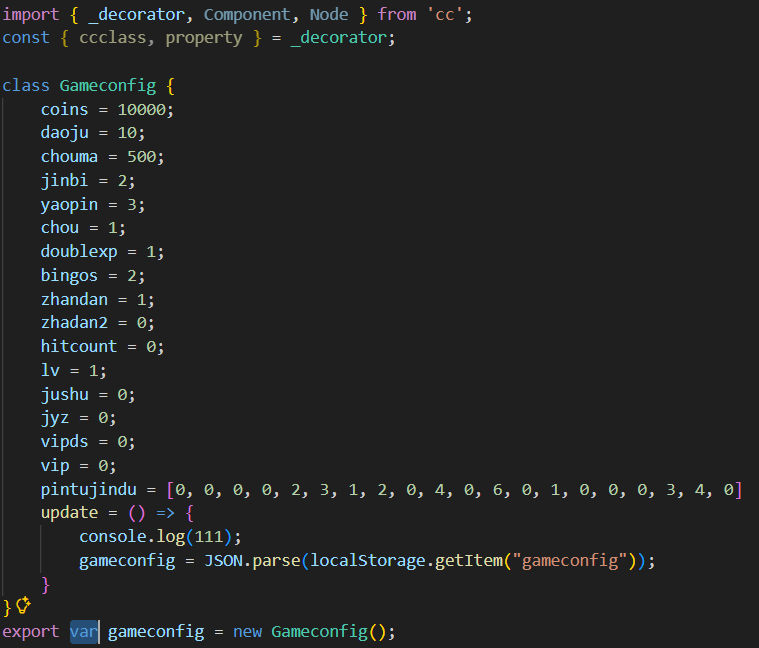Screen dimensions: 759x648
Task: Click the '_decorator' name in import line
Action: [x=136, y=15]
